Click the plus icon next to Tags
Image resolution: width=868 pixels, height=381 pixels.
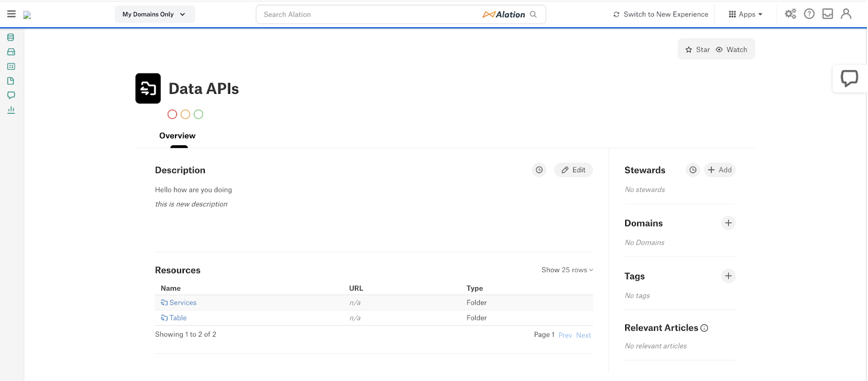(x=728, y=276)
